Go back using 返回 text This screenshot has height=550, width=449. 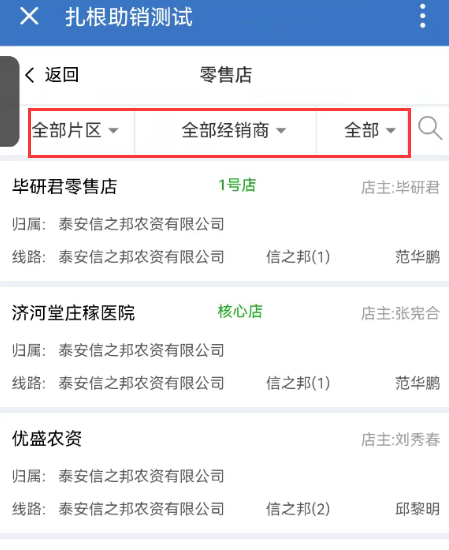(x=62, y=75)
